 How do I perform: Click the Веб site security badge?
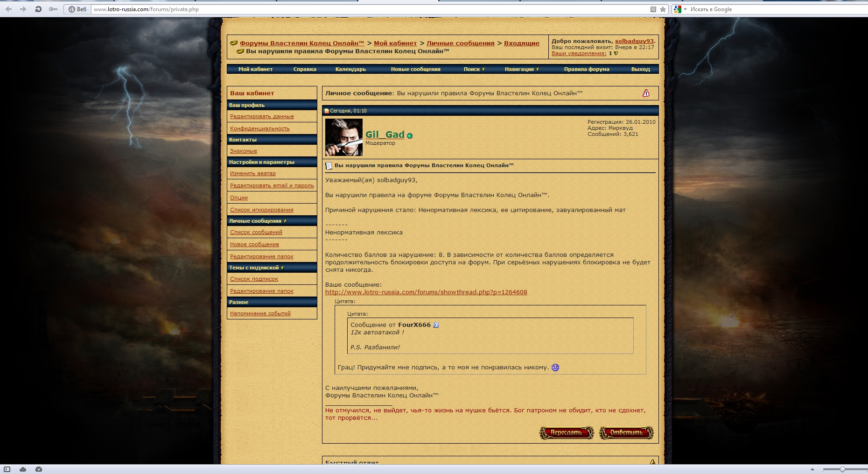pos(77,9)
